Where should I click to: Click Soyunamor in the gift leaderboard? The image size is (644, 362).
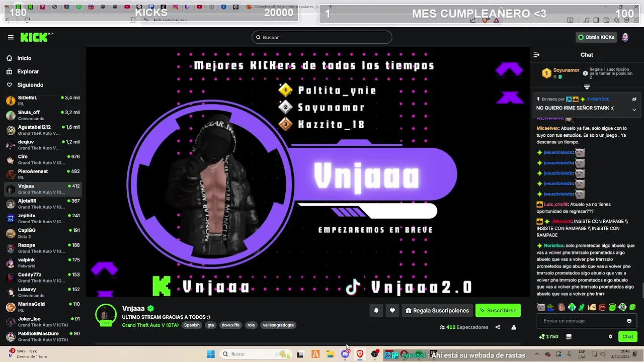(x=567, y=70)
